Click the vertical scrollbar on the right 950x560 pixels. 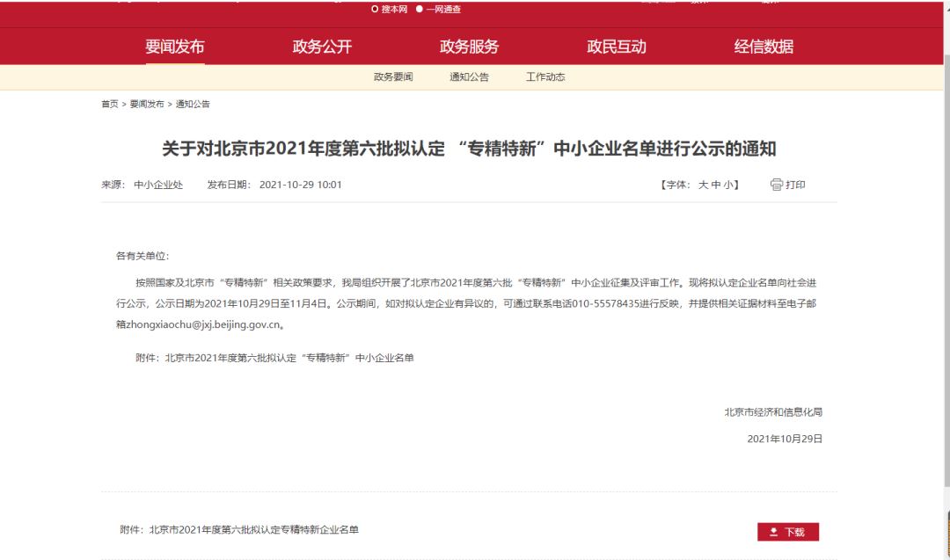946,264
